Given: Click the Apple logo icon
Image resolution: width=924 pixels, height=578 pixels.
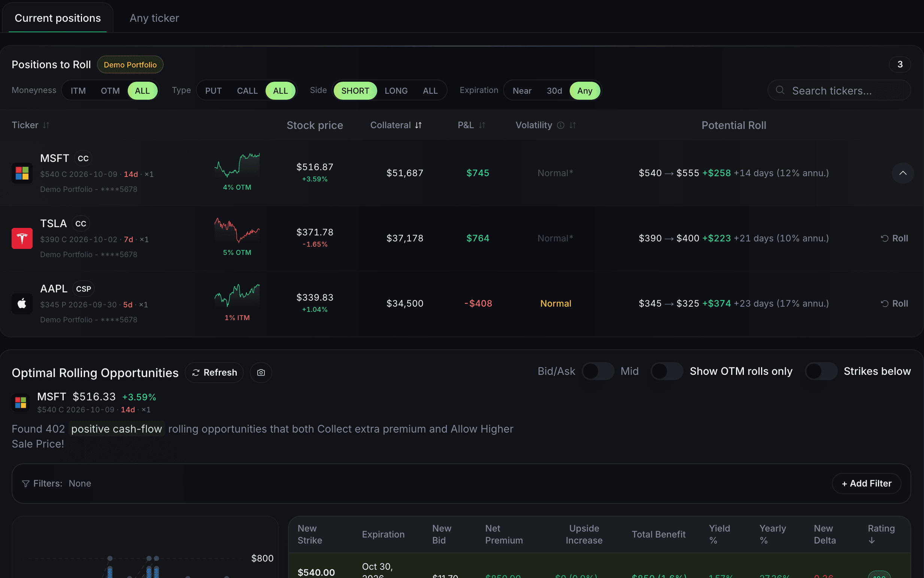Looking at the screenshot, I should click(22, 304).
